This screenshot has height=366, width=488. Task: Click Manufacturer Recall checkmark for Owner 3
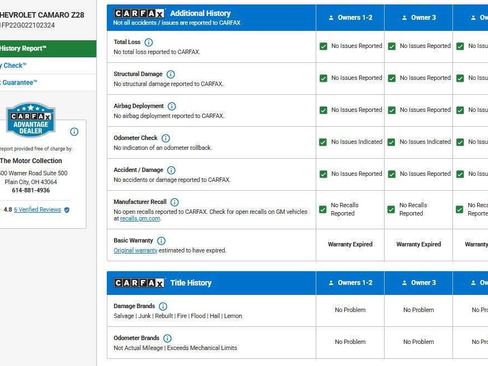(391, 210)
